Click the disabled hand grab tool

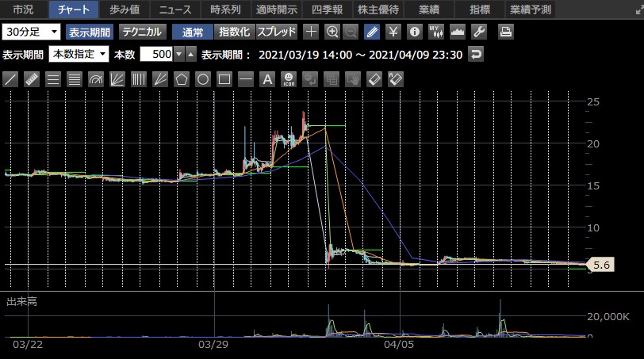click(x=353, y=79)
